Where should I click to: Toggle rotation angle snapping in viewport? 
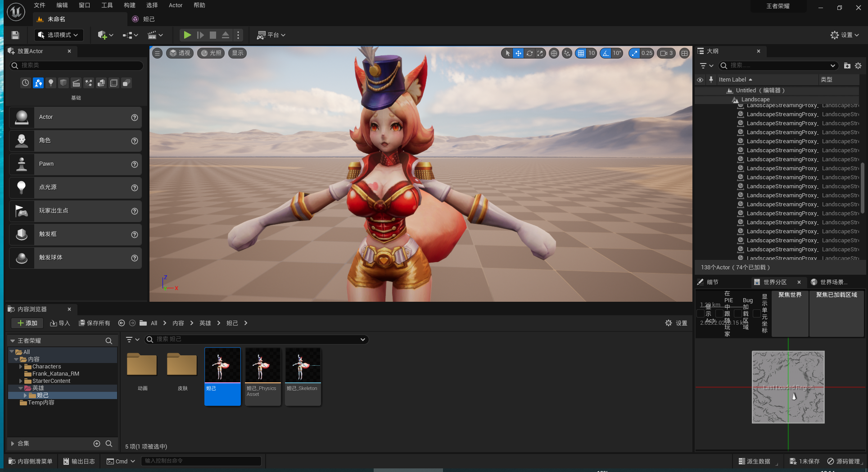coord(606,53)
